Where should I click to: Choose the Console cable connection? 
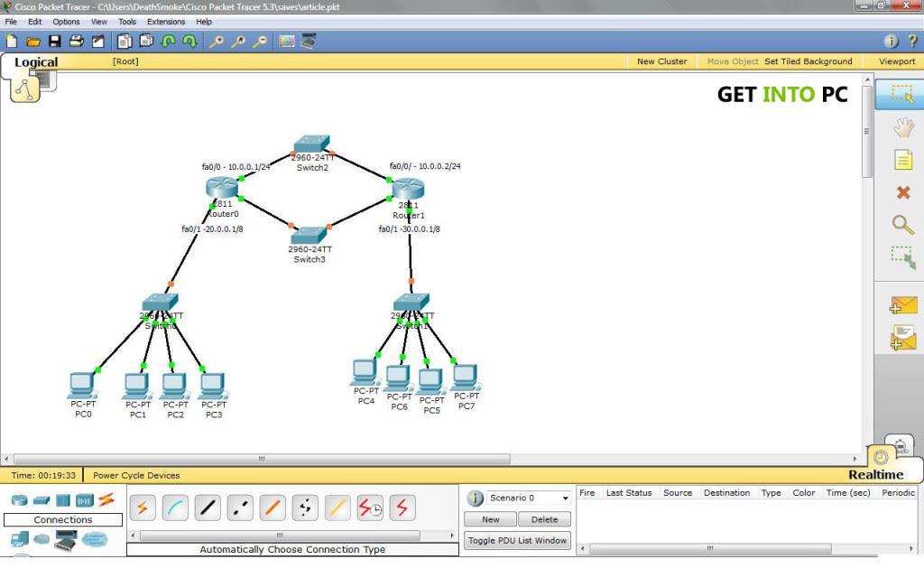tap(175, 508)
